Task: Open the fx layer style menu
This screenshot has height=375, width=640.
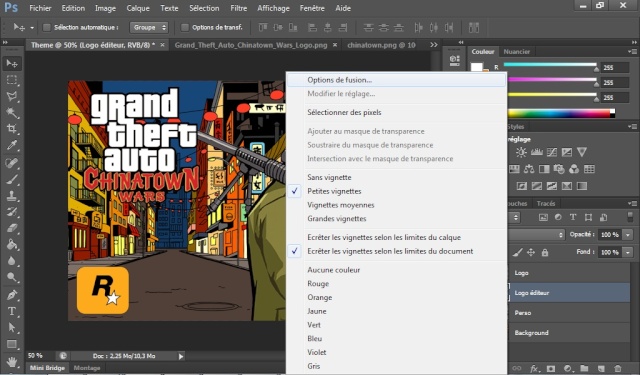Action: point(534,368)
